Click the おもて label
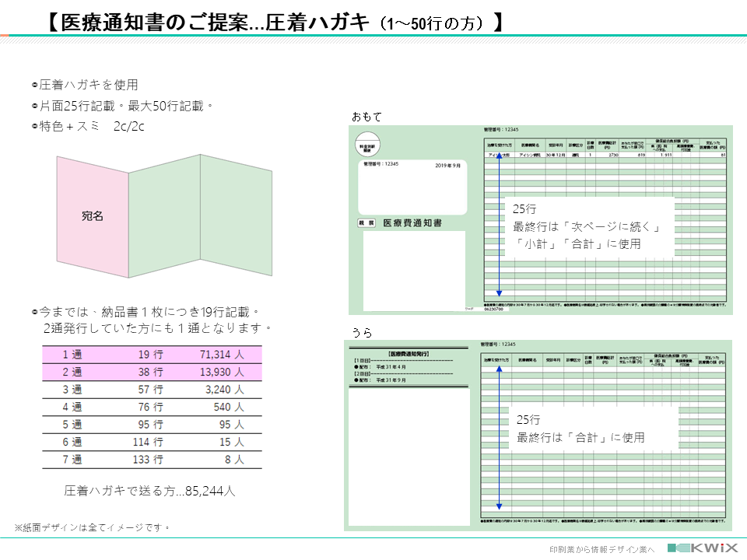747x560 pixels. tap(366, 117)
